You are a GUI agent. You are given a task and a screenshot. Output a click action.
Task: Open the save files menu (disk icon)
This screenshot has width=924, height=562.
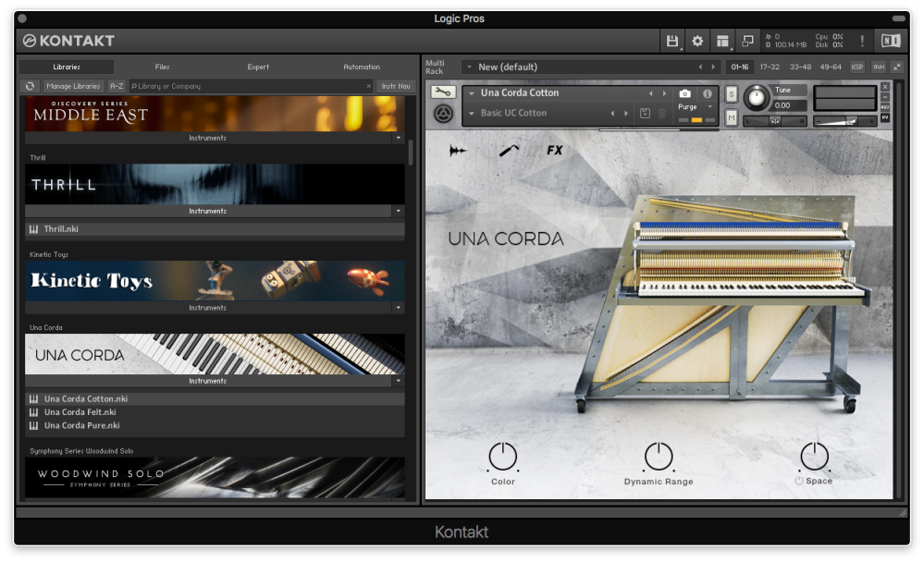point(672,41)
